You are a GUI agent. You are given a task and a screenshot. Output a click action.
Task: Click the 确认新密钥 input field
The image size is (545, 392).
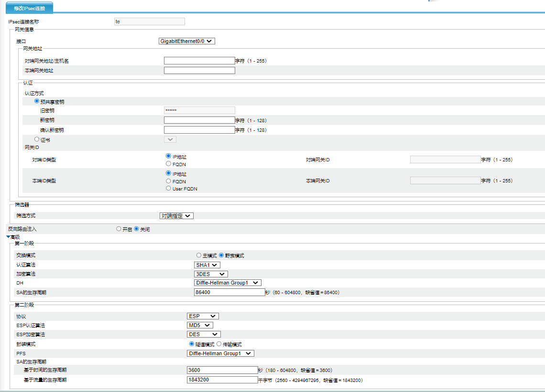click(x=199, y=130)
